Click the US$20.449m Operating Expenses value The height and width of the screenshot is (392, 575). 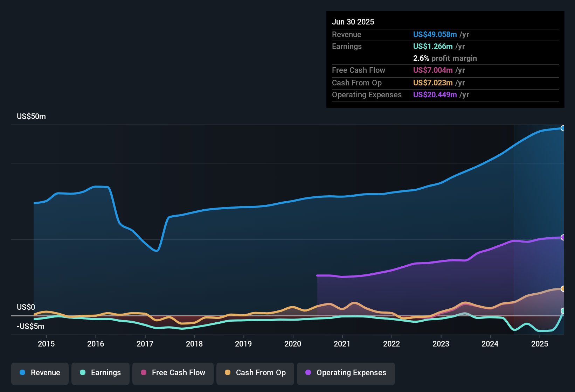click(435, 94)
